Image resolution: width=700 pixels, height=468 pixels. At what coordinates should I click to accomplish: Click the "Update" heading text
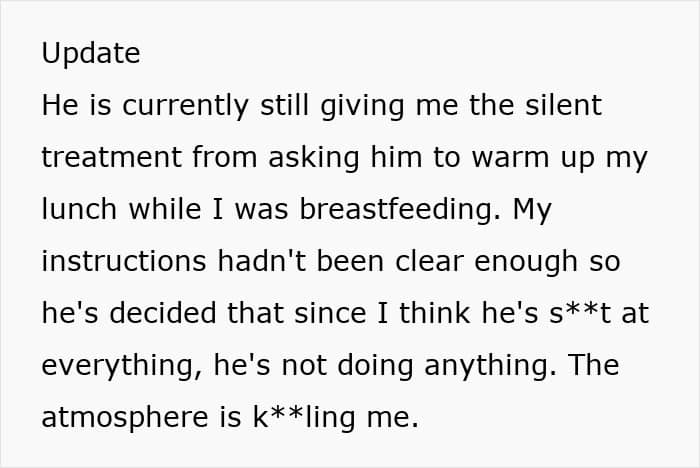[x=91, y=54]
